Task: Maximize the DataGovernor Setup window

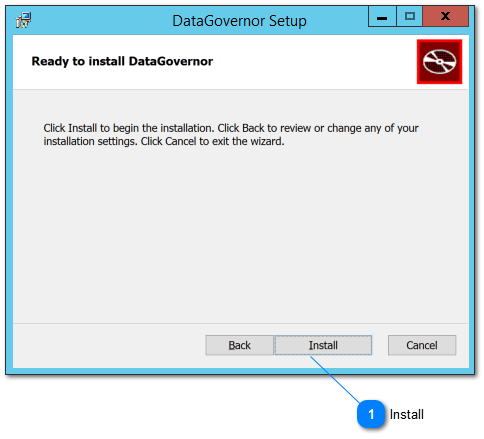Action: 410,16
